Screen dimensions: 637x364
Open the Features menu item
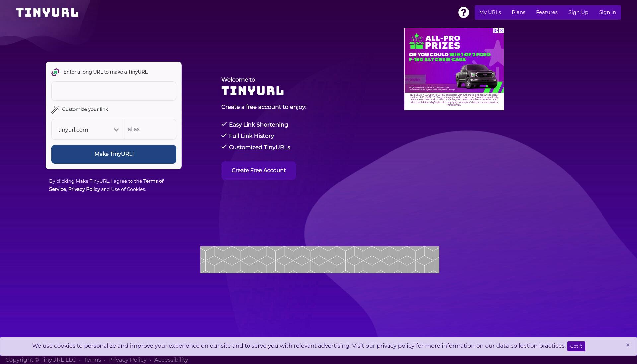point(547,12)
